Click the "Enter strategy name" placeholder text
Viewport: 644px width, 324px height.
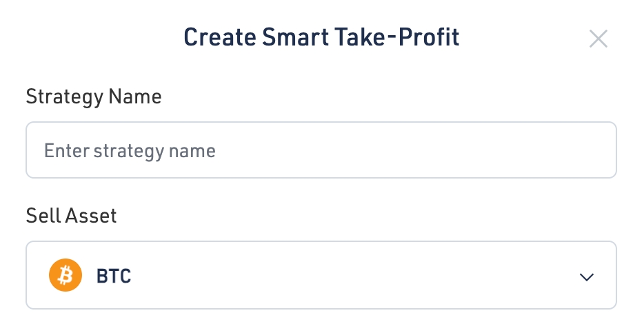[x=130, y=150]
